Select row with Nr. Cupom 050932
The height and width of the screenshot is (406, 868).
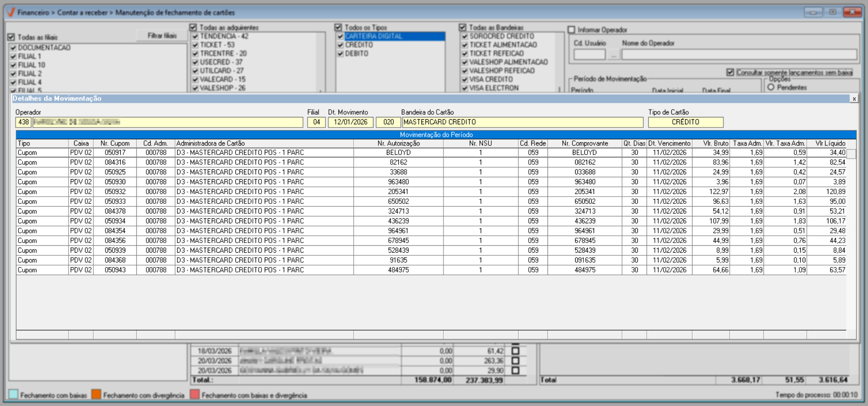[431, 192]
